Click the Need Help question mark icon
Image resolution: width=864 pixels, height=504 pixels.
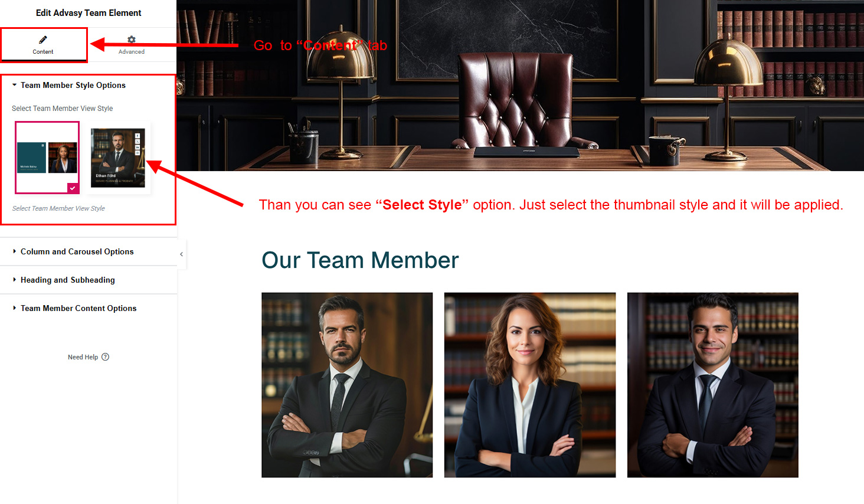[105, 356]
